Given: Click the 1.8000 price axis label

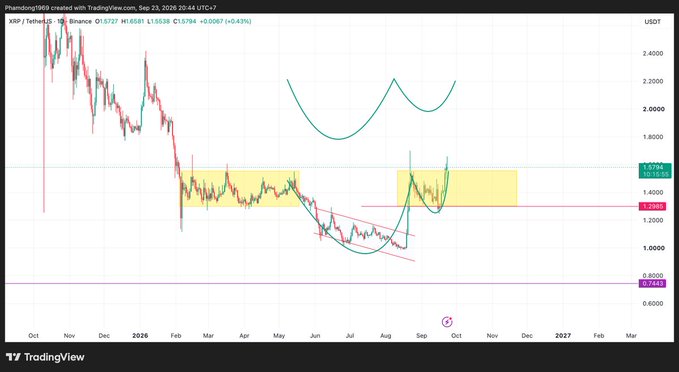Looking at the screenshot, I should 653,137.
